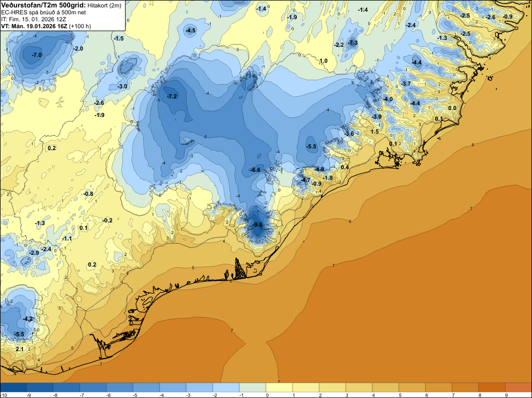Viewport: 532px width, 398px height.
Task: Click the title 'Veðurstofan/T2m 500grid:' in header
Action: (44, 5)
